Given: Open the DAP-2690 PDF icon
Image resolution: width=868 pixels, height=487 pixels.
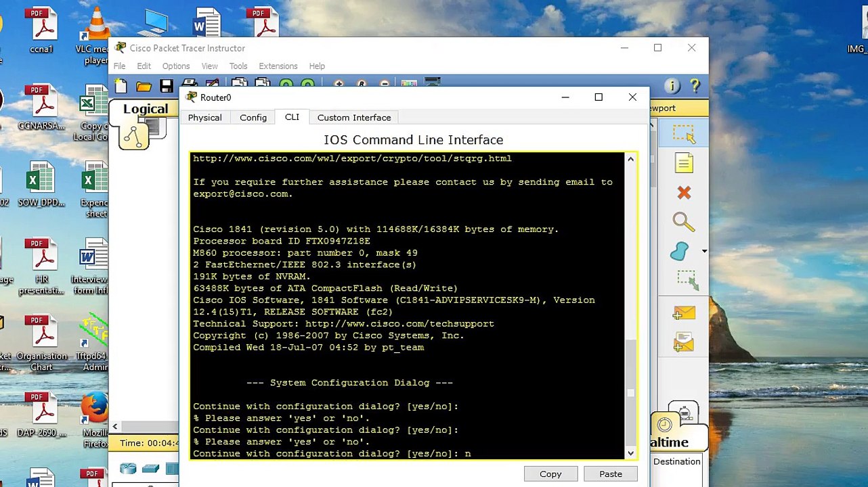Looking at the screenshot, I should coord(42,415).
